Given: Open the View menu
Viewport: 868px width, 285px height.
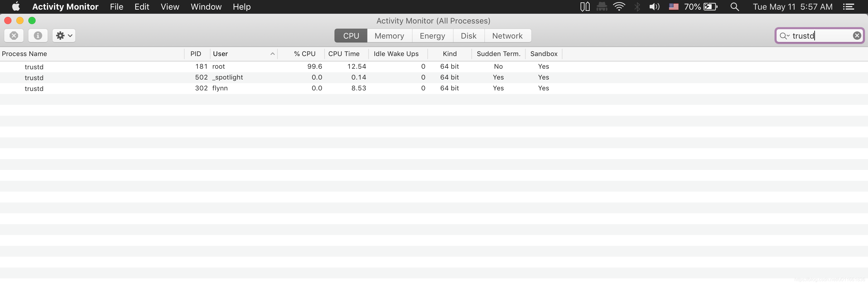Looking at the screenshot, I should coord(170,7).
